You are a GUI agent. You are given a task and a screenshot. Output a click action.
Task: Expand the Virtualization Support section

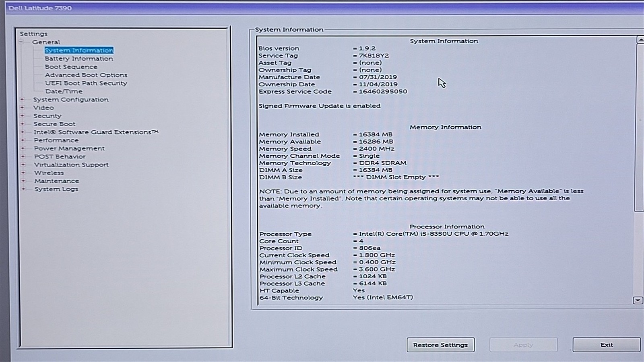pos(23,165)
